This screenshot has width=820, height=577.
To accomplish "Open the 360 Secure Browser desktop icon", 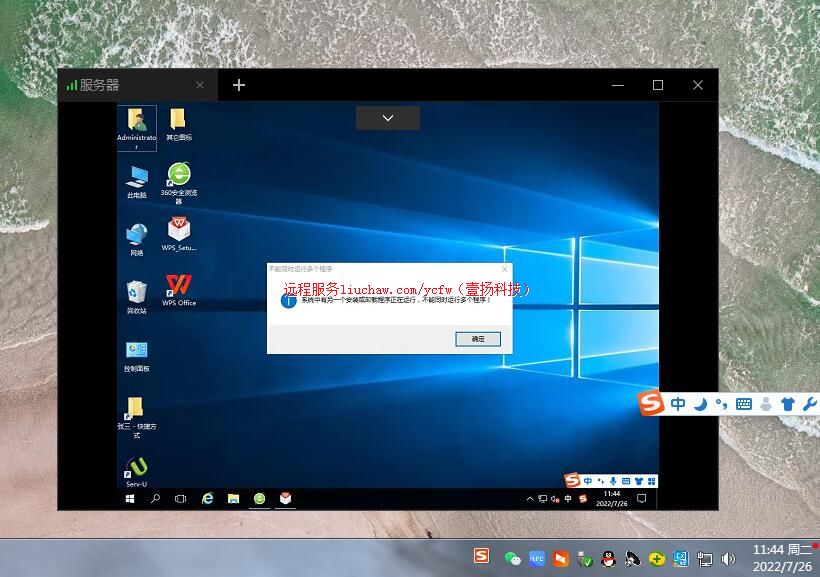I will click(179, 176).
